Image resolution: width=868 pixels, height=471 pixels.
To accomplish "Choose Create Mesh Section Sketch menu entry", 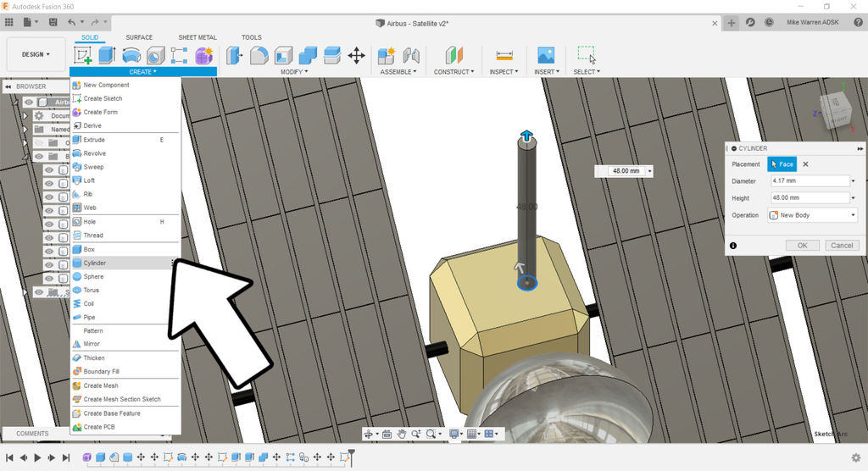I will (125, 399).
